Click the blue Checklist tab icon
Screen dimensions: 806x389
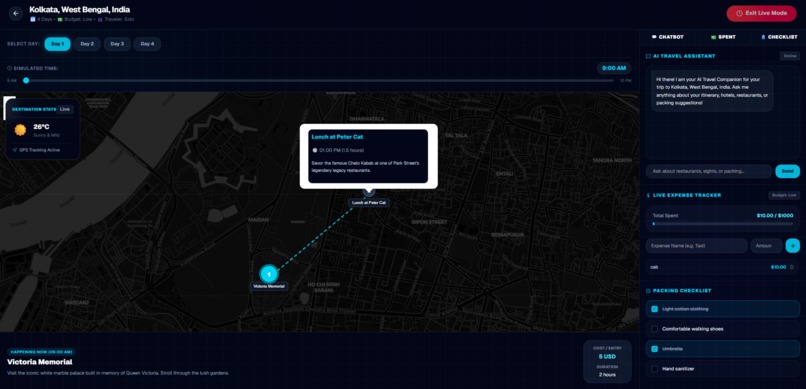pos(763,37)
